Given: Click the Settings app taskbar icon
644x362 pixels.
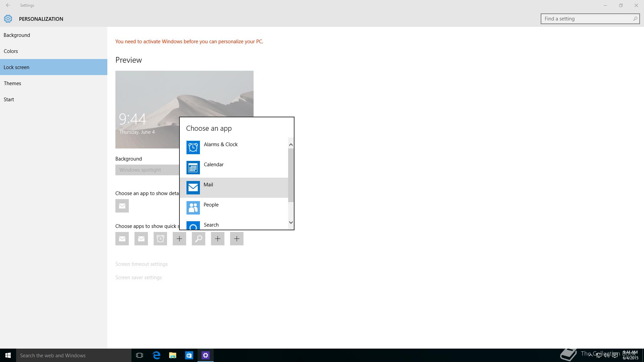Looking at the screenshot, I should point(206,355).
